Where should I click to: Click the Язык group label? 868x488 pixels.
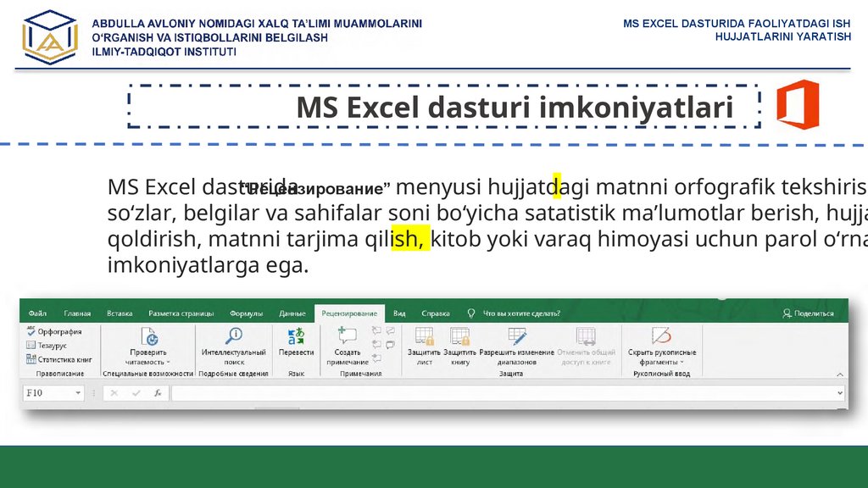tap(296, 374)
